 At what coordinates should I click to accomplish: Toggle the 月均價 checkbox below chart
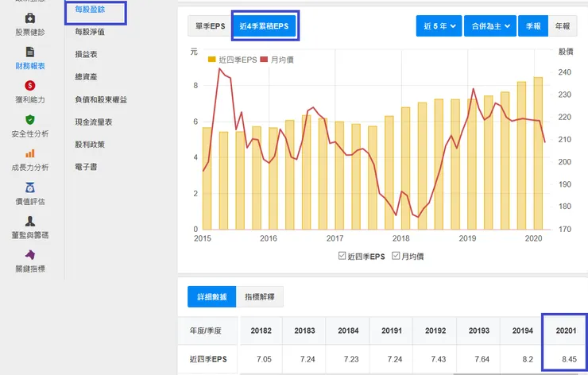pos(396,256)
